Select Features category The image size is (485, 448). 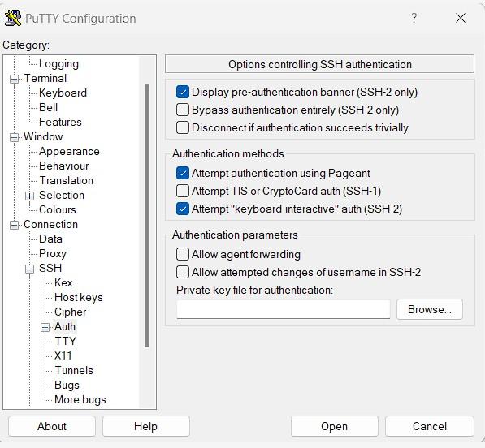60,123
